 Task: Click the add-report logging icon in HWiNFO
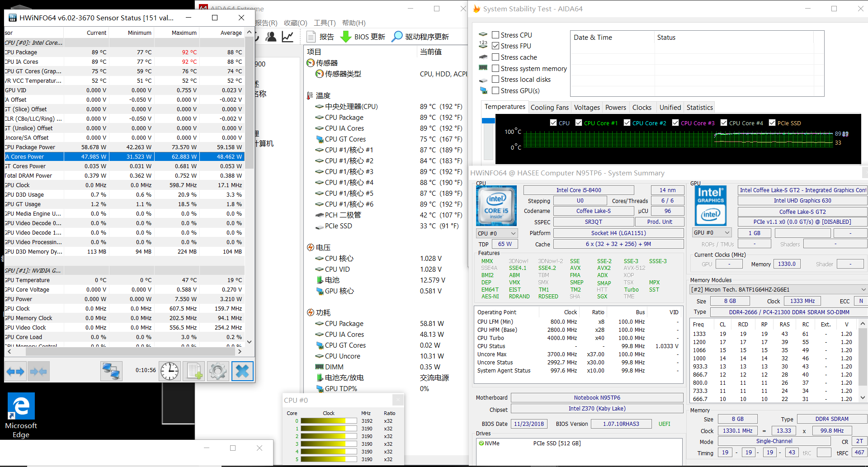pyautogui.click(x=193, y=371)
